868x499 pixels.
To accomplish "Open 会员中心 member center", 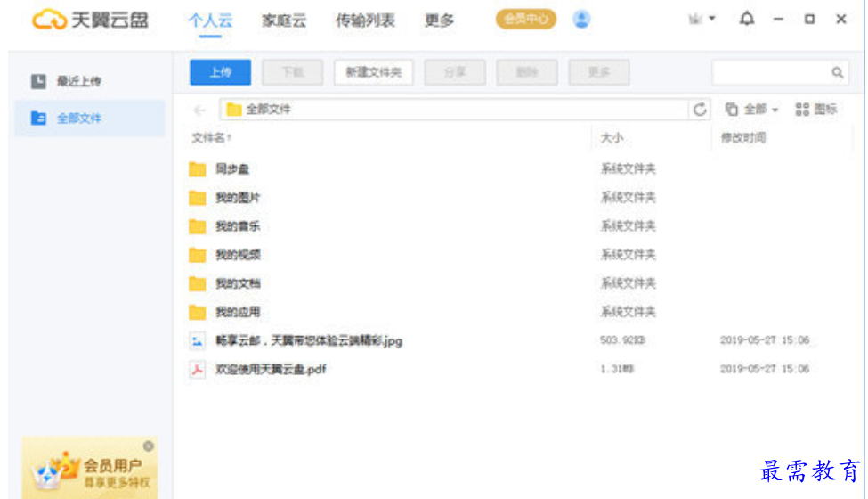I will (x=526, y=20).
